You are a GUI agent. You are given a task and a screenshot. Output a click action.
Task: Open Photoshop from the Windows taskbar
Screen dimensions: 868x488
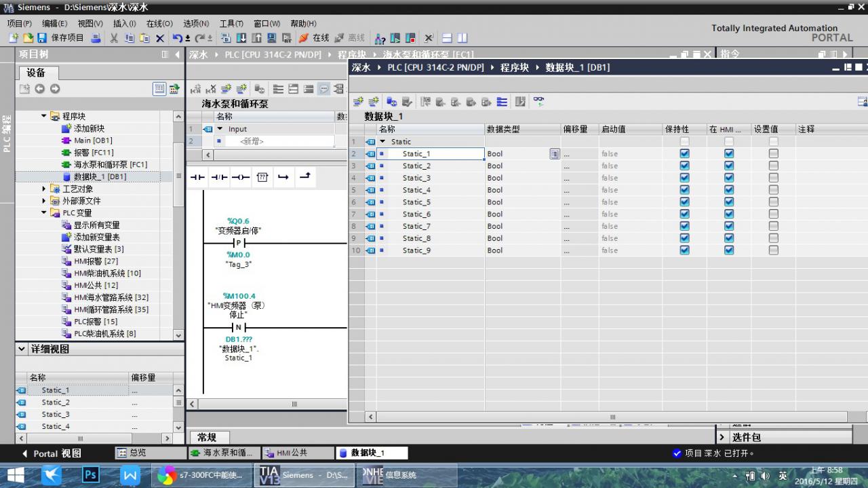[90, 474]
